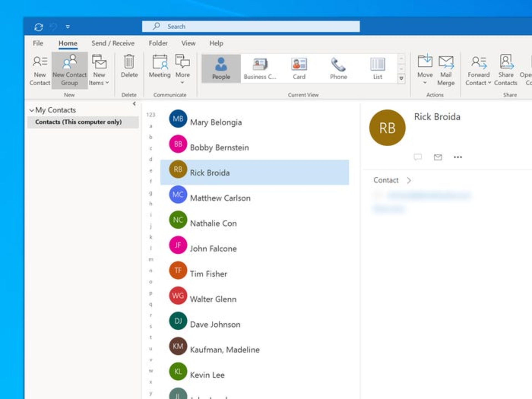Jump to letter m in alphabet index
This screenshot has height=399, width=532.
pyautogui.click(x=151, y=260)
